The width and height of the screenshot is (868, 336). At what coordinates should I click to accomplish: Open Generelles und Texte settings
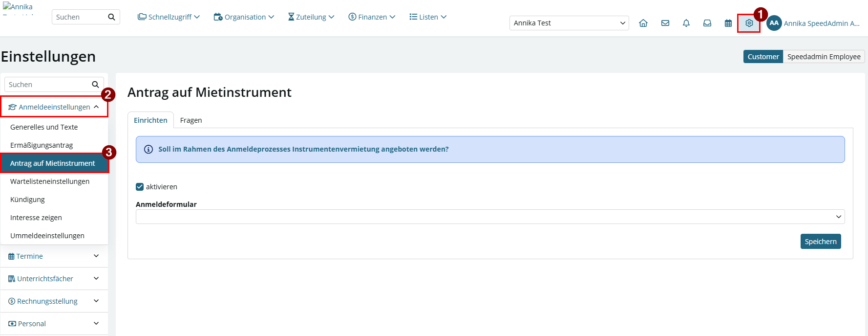54,127
